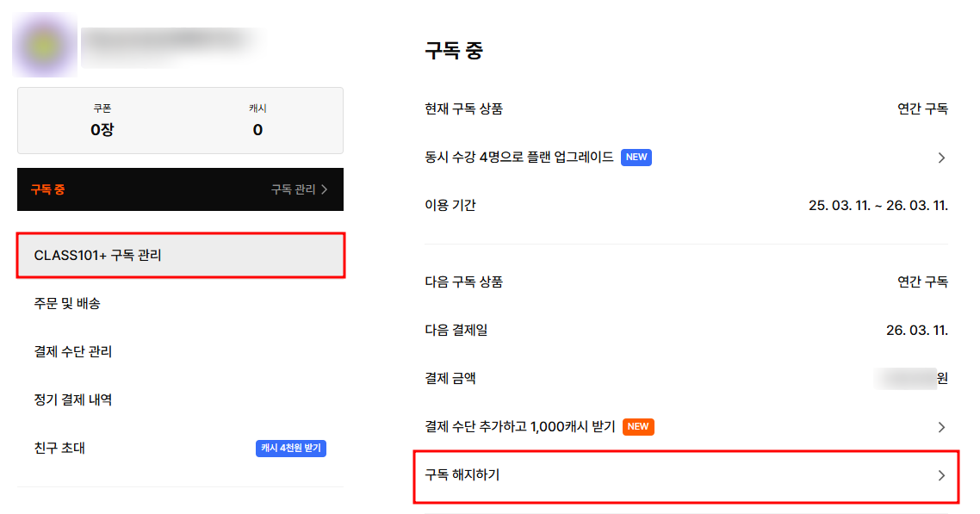
Task: Click the blurred profile avatar image
Action: [45, 45]
